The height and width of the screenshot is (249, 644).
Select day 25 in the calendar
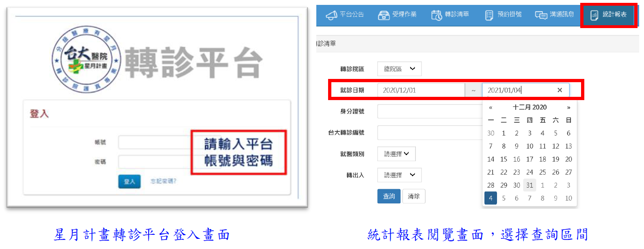tap(542, 172)
